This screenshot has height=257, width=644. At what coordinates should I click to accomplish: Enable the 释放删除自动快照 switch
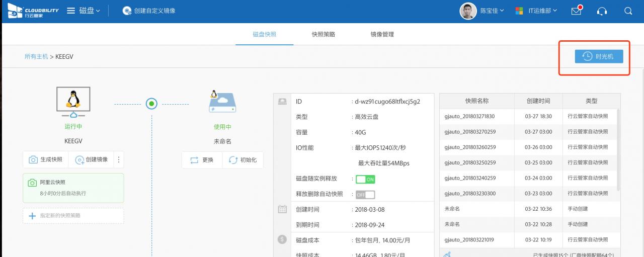tap(365, 195)
